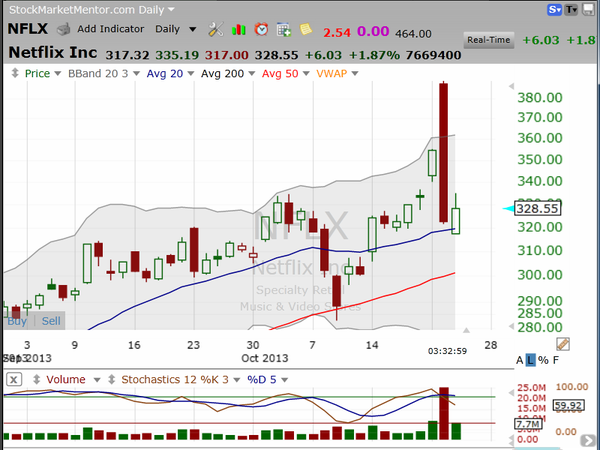Click the Netflix Inc company name

tap(53, 52)
